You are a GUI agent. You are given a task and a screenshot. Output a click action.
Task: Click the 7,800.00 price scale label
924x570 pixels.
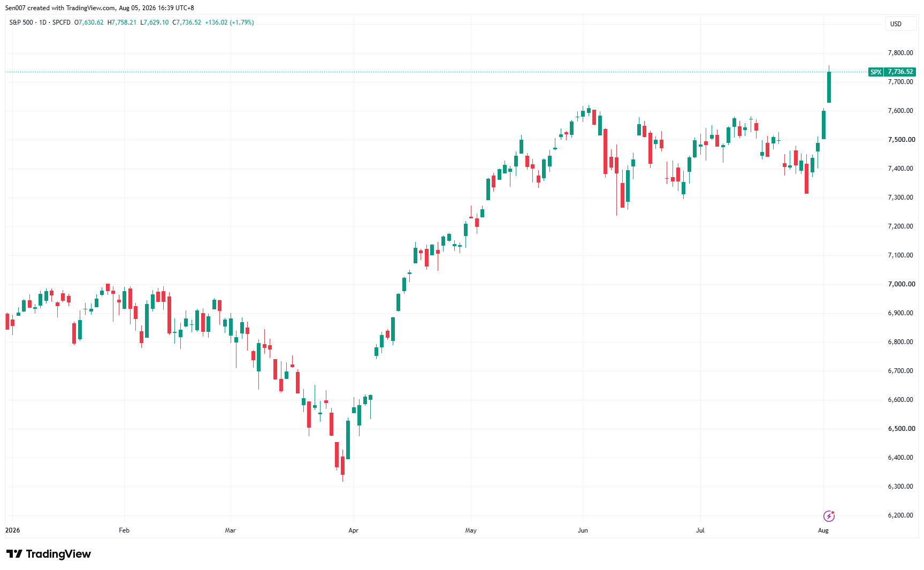point(901,53)
